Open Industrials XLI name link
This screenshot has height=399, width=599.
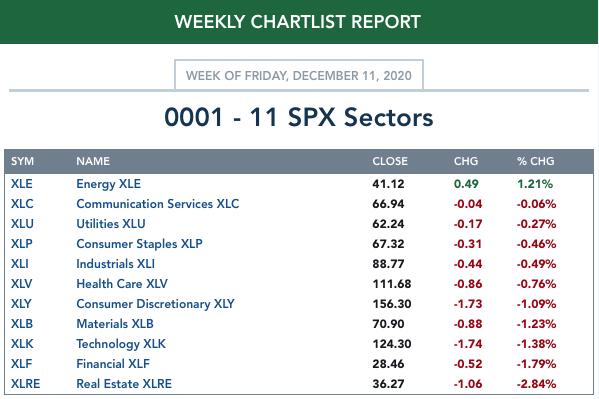pos(115,264)
